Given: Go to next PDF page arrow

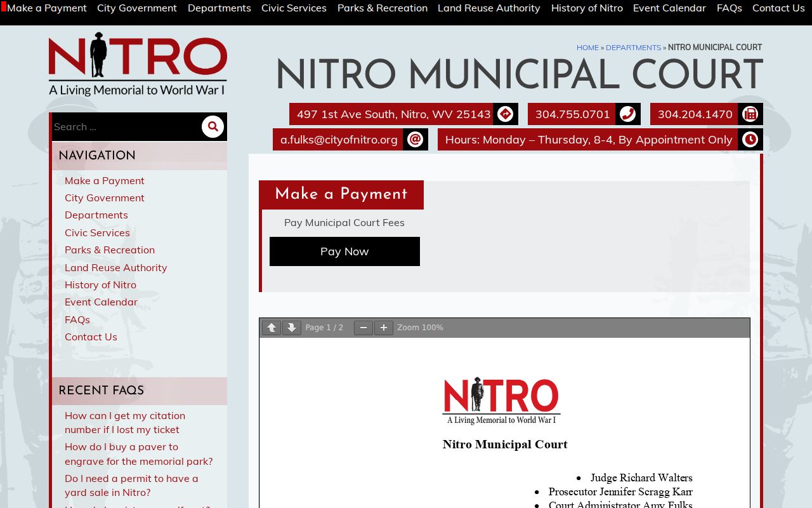Looking at the screenshot, I should click(x=292, y=328).
